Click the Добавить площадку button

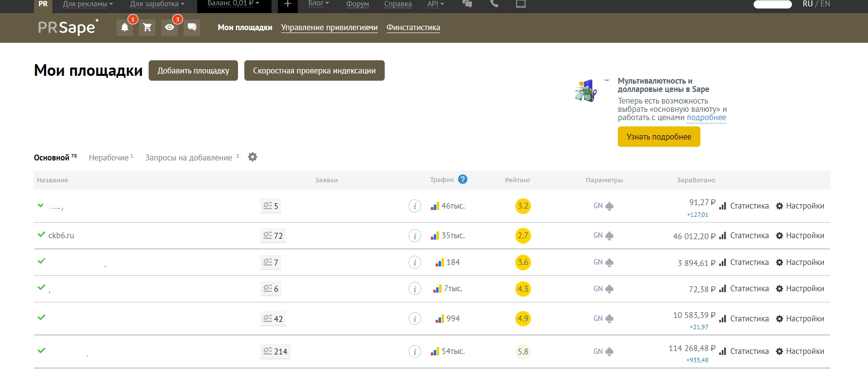click(193, 70)
